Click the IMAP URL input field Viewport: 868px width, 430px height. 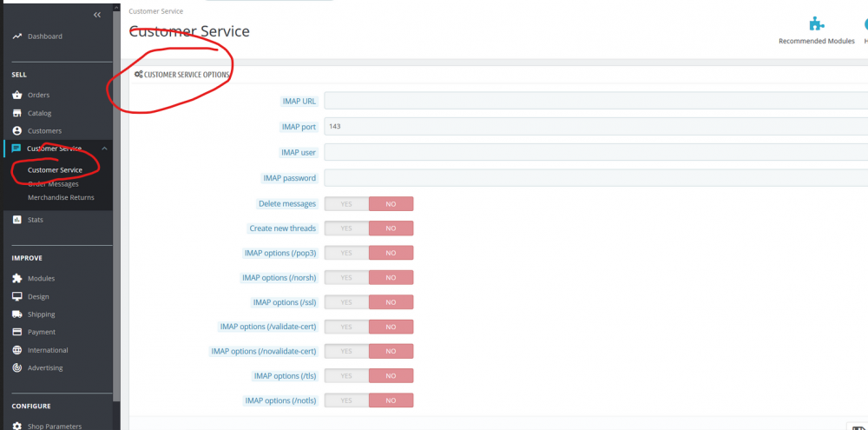tap(595, 101)
